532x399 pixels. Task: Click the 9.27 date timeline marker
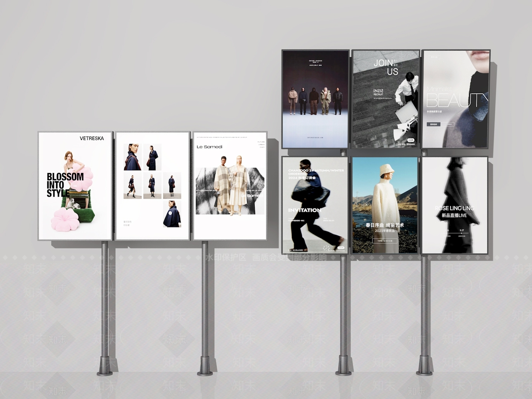pyautogui.click(x=462, y=230)
